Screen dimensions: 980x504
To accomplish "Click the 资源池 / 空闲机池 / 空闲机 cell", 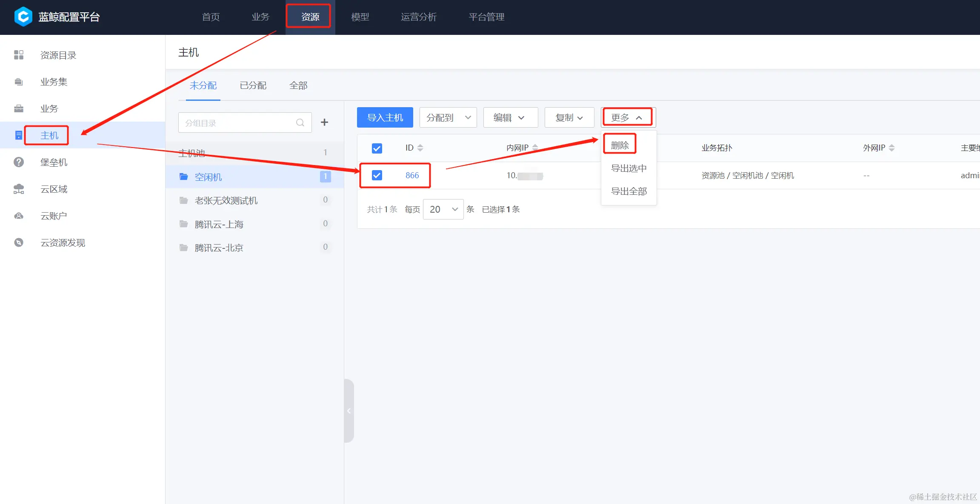I will click(748, 175).
